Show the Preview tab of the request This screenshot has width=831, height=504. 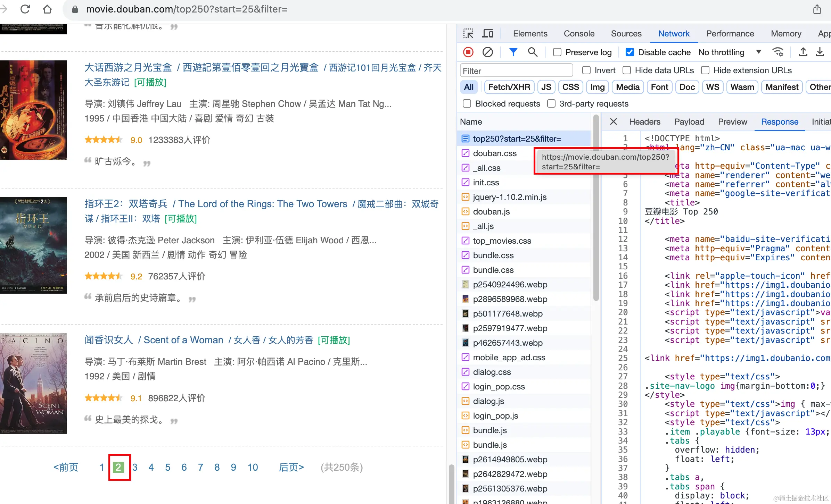pyautogui.click(x=732, y=122)
